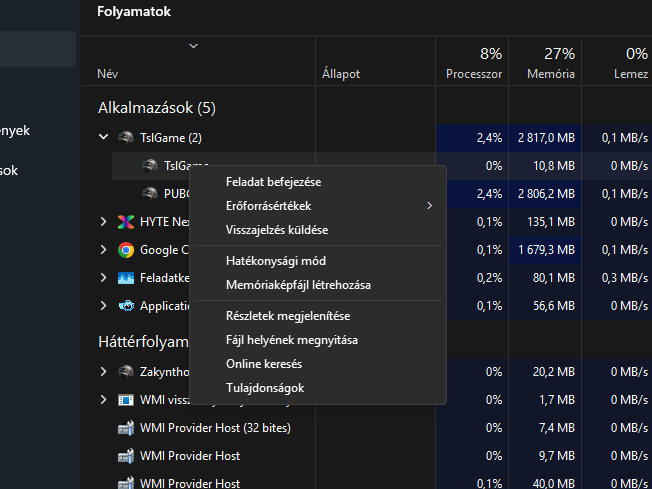Click the Feladatkezelő process icon

tap(126, 278)
